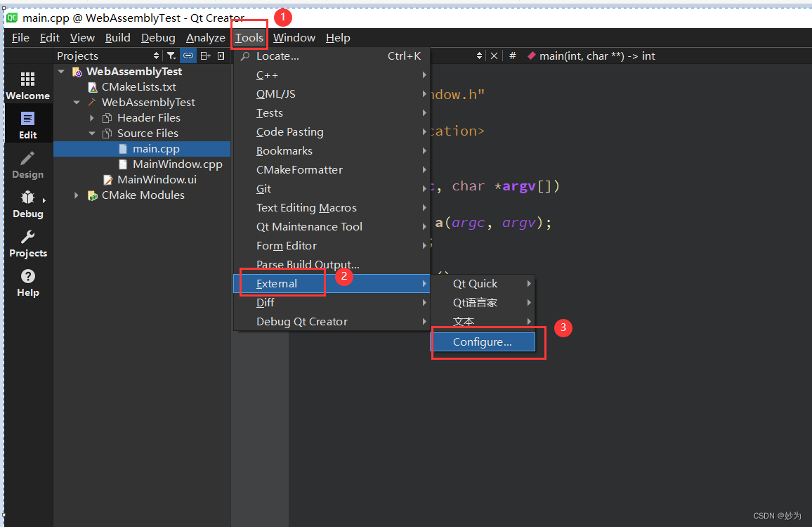Click the pink diamond function symbol icon
812x527 pixels.
coord(531,56)
